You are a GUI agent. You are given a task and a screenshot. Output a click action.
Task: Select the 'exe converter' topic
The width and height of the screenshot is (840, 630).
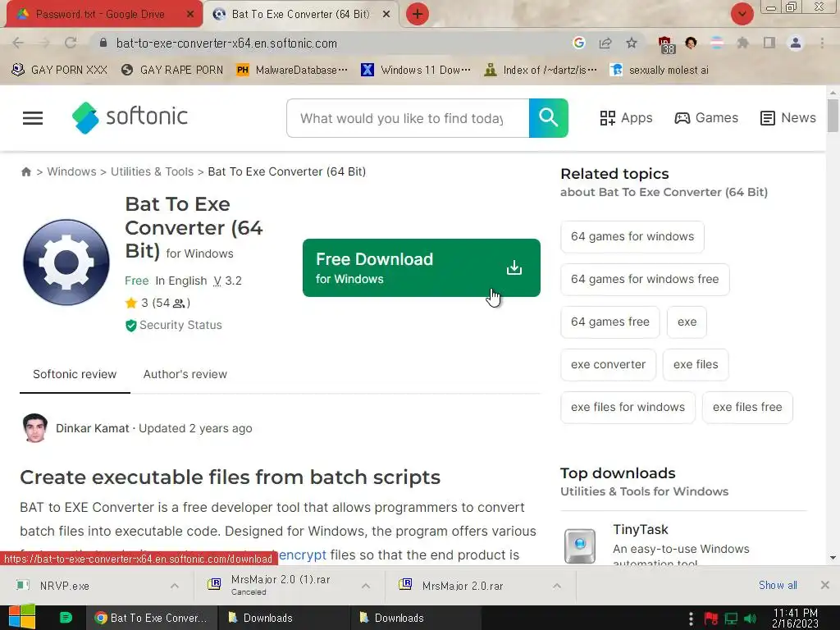pyautogui.click(x=608, y=365)
